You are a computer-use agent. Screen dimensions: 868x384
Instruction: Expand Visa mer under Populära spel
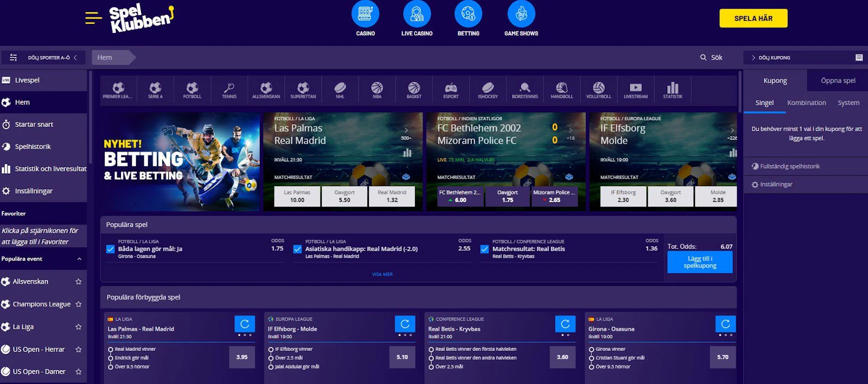coord(382,274)
